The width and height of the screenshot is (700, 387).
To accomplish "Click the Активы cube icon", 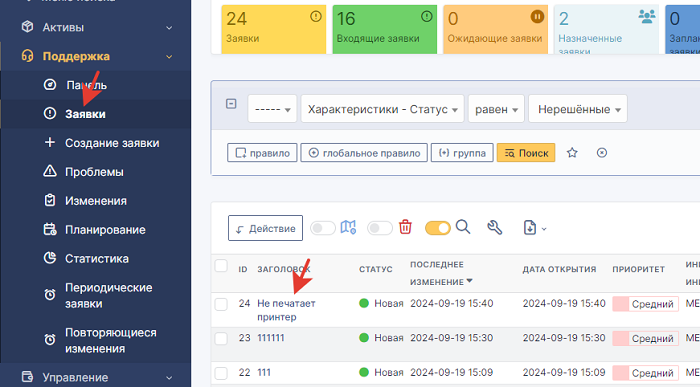I will (27, 27).
